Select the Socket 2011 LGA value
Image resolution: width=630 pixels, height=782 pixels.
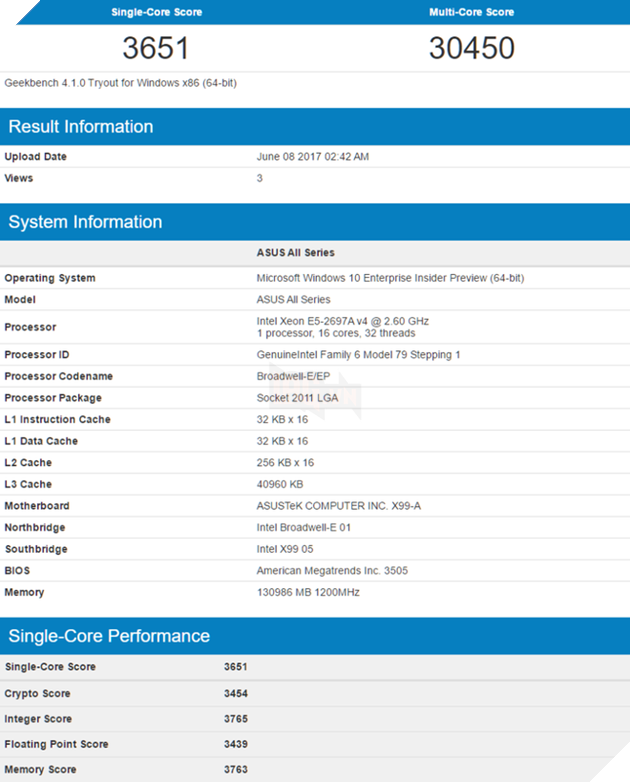pos(297,397)
